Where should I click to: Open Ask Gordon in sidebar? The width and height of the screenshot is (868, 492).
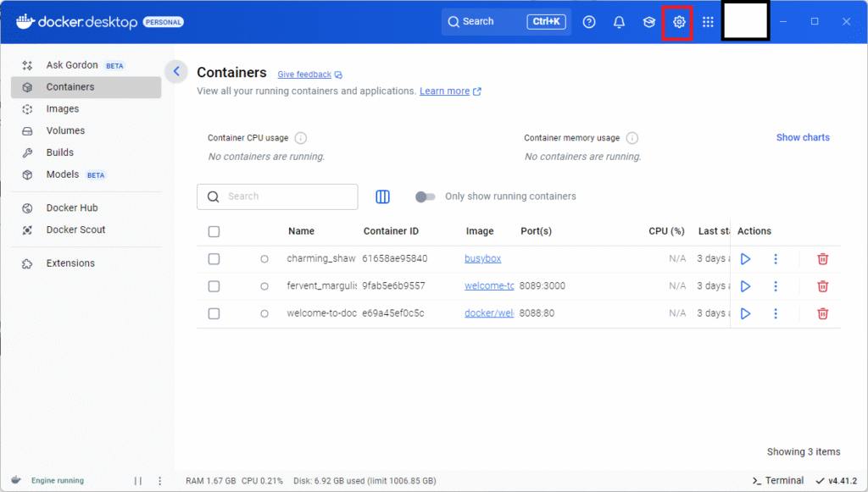coord(86,65)
